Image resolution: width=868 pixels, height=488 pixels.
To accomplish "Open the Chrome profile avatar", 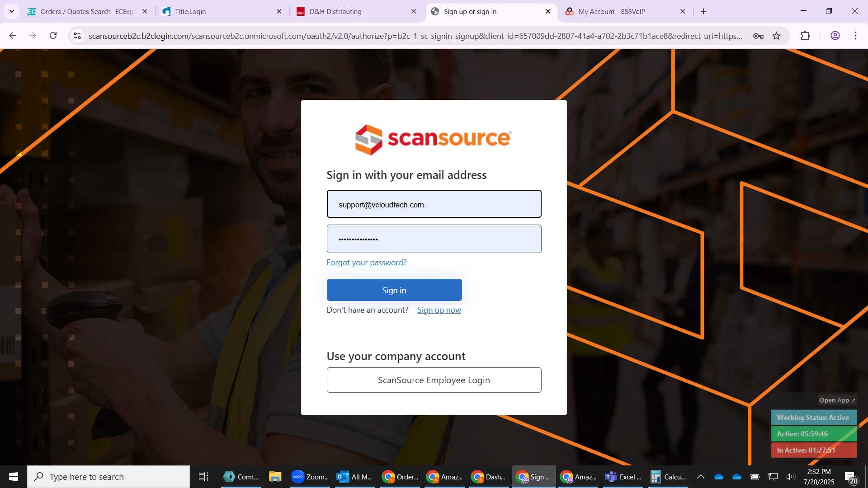I will tap(835, 36).
